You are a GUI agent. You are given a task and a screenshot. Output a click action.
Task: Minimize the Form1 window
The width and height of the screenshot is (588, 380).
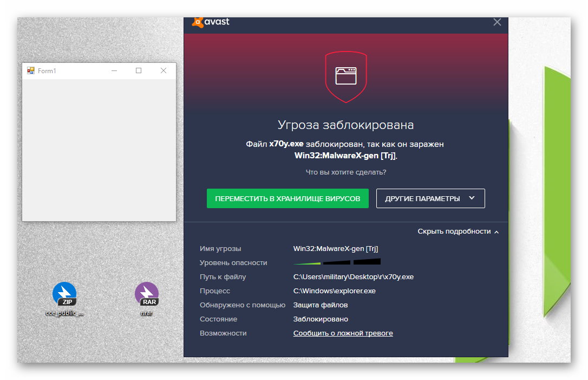pyautogui.click(x=114, y=70)
